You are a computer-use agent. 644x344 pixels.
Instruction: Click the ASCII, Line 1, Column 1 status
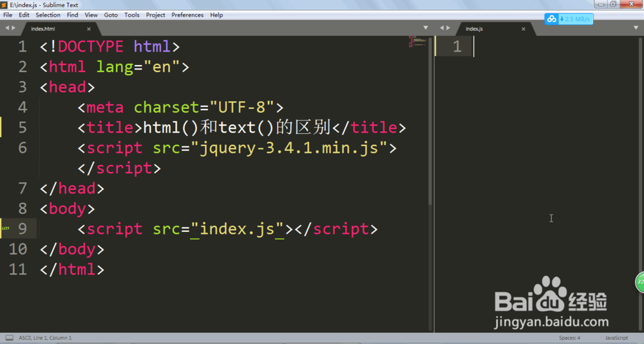(x=45, y=338)
